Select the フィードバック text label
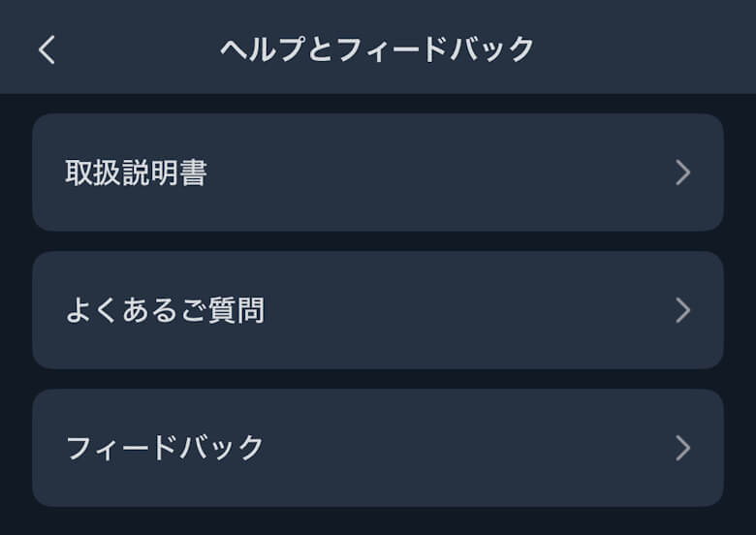 tap(165, 449)
